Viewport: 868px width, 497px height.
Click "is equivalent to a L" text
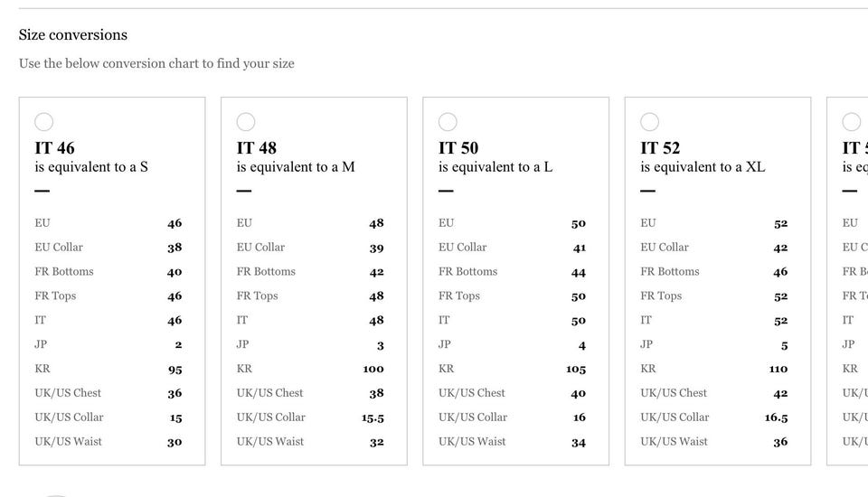point(495,167)
